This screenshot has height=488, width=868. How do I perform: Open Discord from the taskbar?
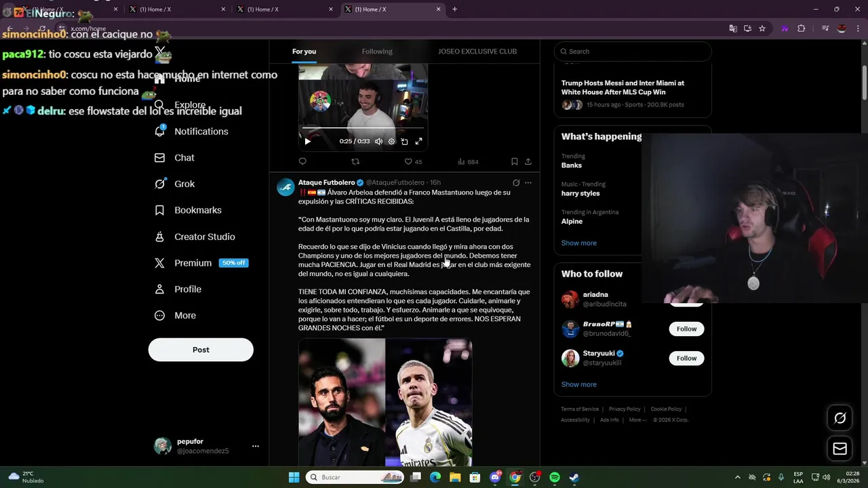[496, 477]
